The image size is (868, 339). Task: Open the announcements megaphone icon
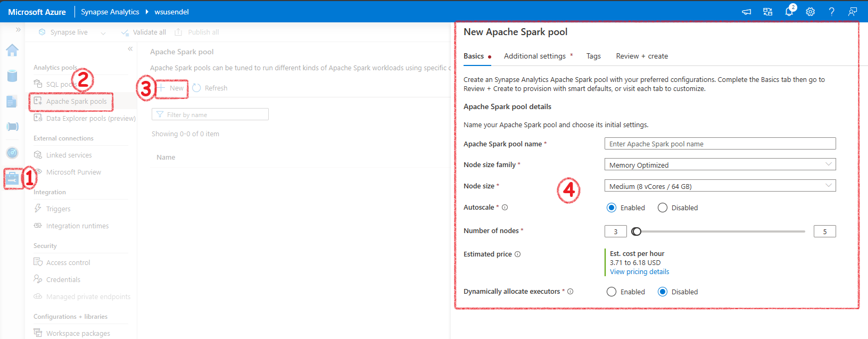(x=746, y=12)
